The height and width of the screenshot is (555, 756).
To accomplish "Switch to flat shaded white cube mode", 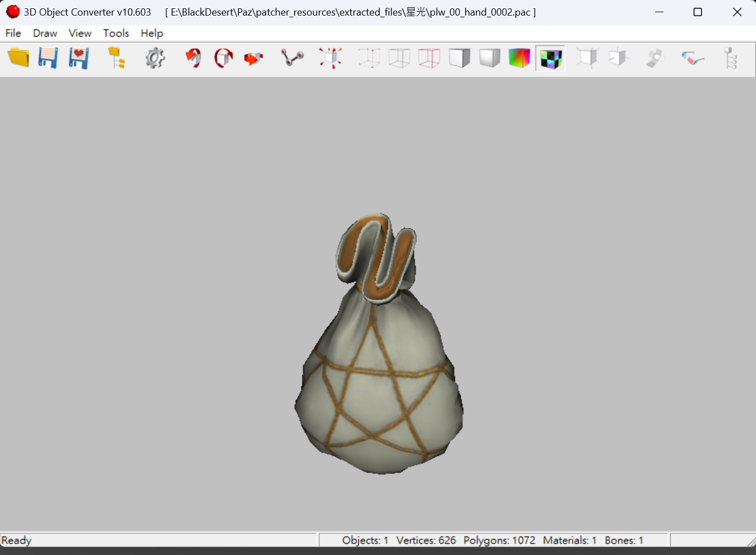I will (x=459, y=57).
